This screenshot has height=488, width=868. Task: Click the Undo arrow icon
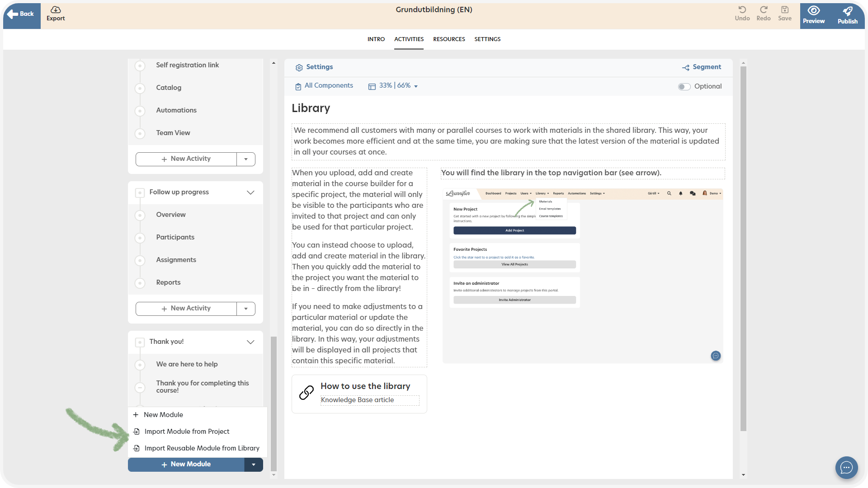tap(742, 10)
